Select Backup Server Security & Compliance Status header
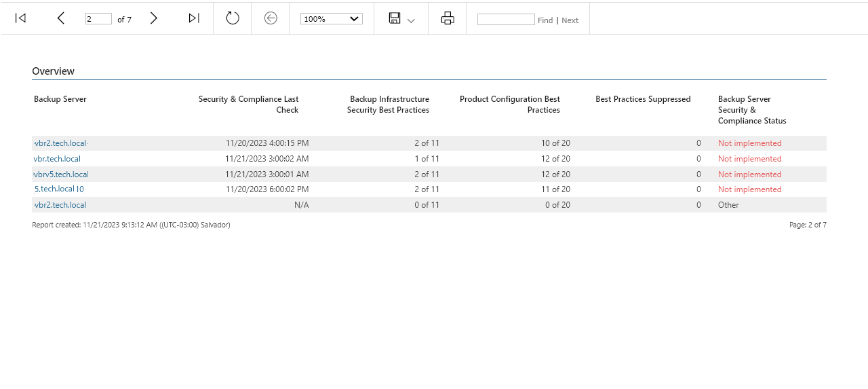This screenshot has height=389, width=868. click(x=752, y=110)
